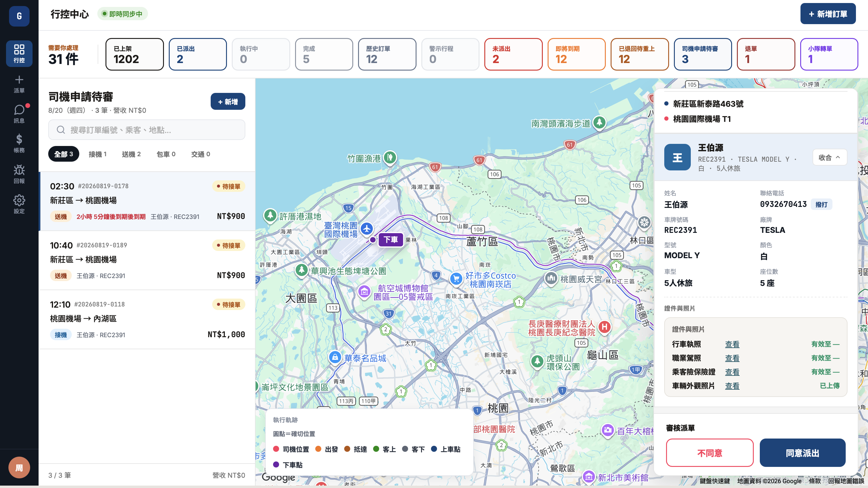The image size is (868, 488).
Task: Open the 帳務 dollar sidebar icon
Action: [19, 144]
